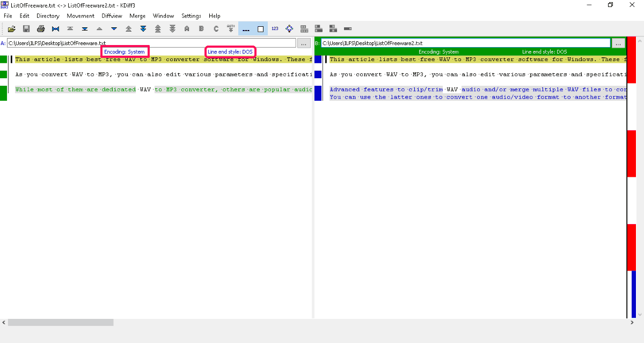644x343 pixels.
Task: Select lines from C with the C icon
Action: click(x=216, y=29)
